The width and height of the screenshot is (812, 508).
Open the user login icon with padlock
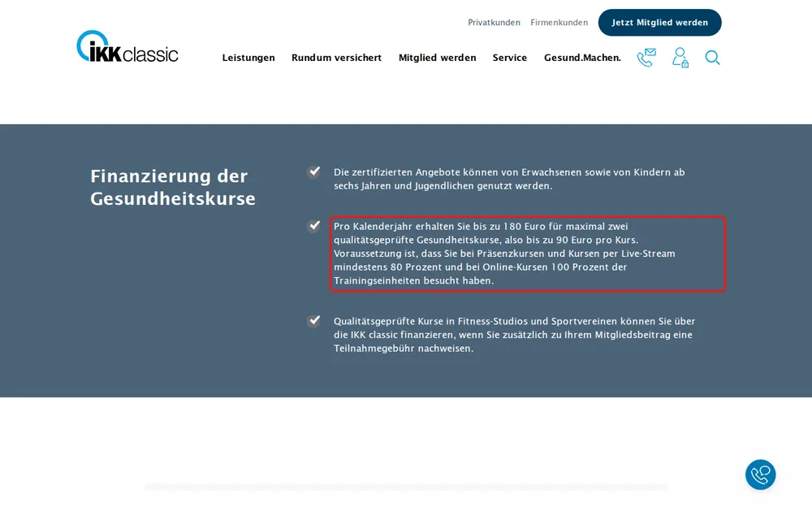680,58
